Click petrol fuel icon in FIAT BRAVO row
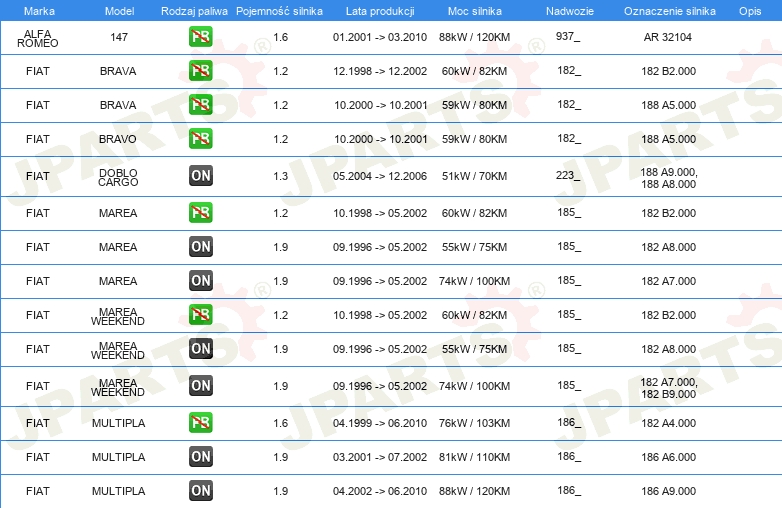The image size is (782, 508). 200,138
